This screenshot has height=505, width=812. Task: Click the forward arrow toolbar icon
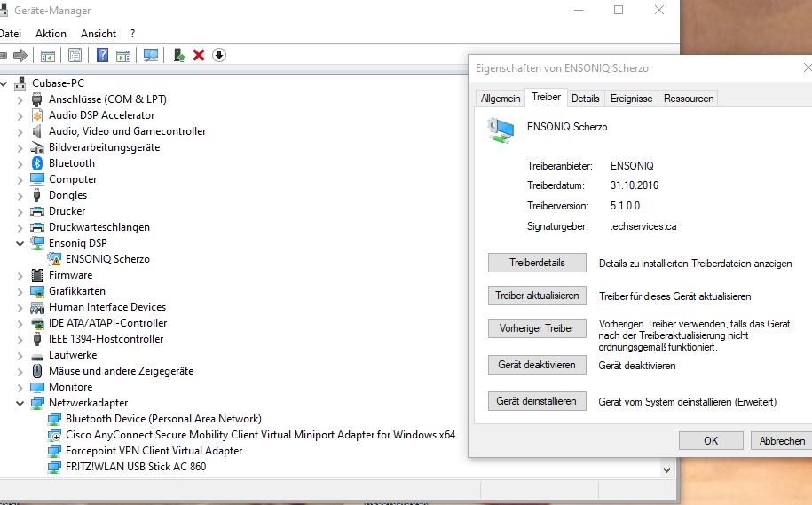[20, 55]
